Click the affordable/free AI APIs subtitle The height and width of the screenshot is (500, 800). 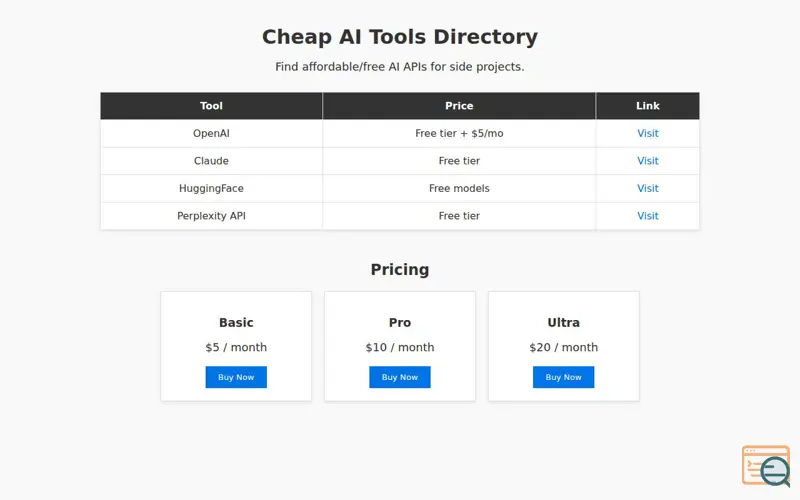click(400, 67)
